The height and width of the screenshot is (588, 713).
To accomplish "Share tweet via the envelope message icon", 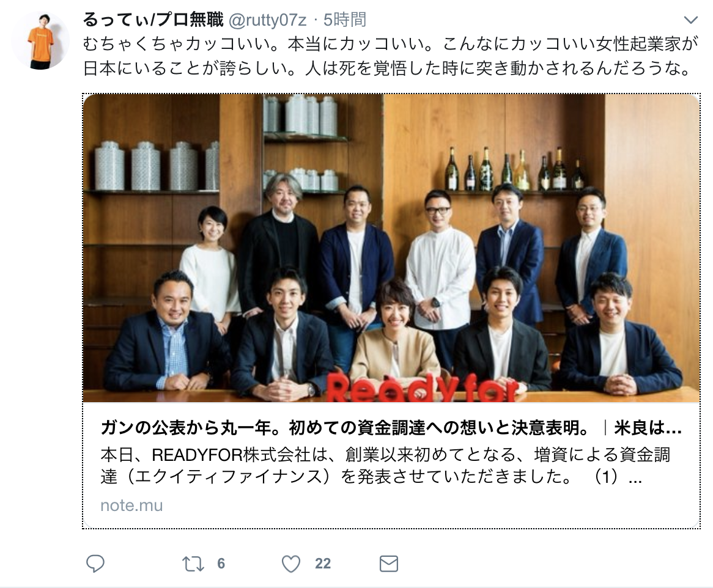I will pyautogui.click(x=389, y=564).
